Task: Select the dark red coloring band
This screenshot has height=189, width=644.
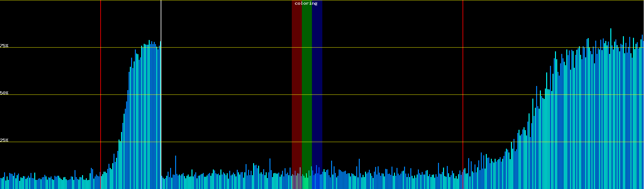Action: click(x=297, y=79)
